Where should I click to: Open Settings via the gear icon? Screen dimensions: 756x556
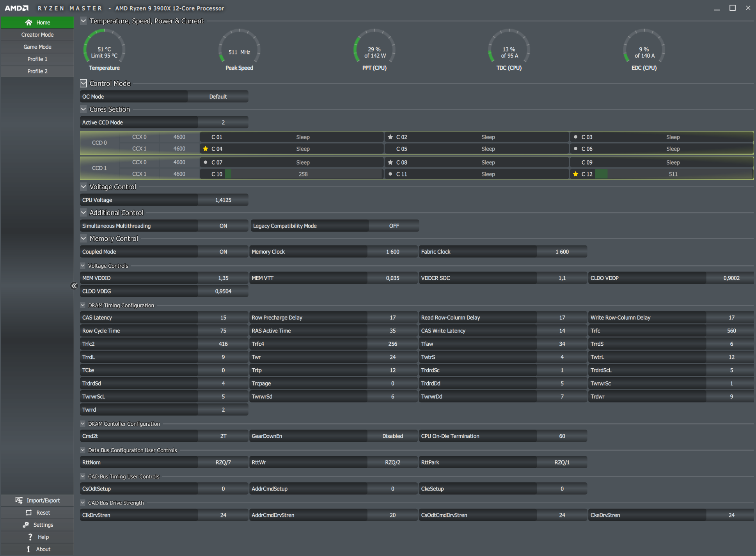point(26,525)
